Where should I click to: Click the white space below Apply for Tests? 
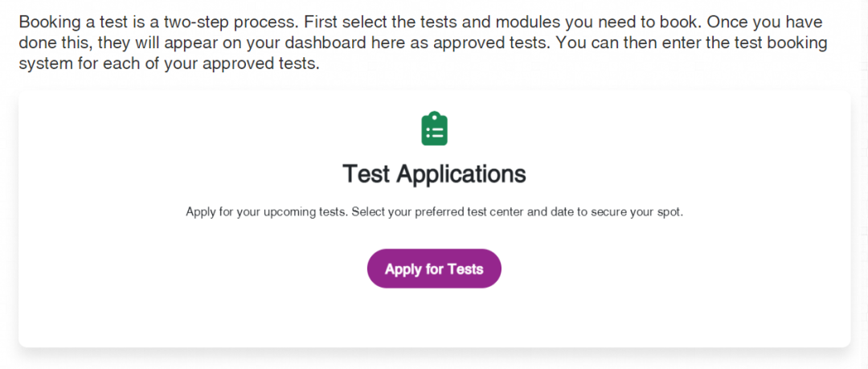(435, 317)
